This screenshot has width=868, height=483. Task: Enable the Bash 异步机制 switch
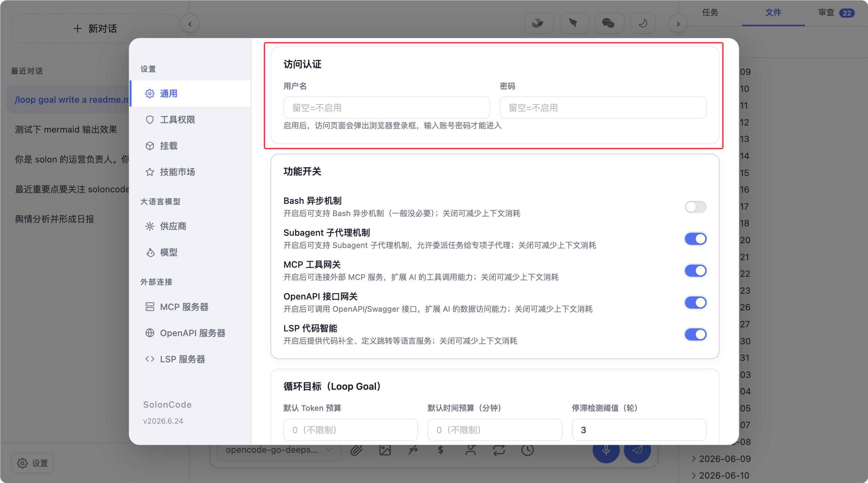(x=695, y=207)
